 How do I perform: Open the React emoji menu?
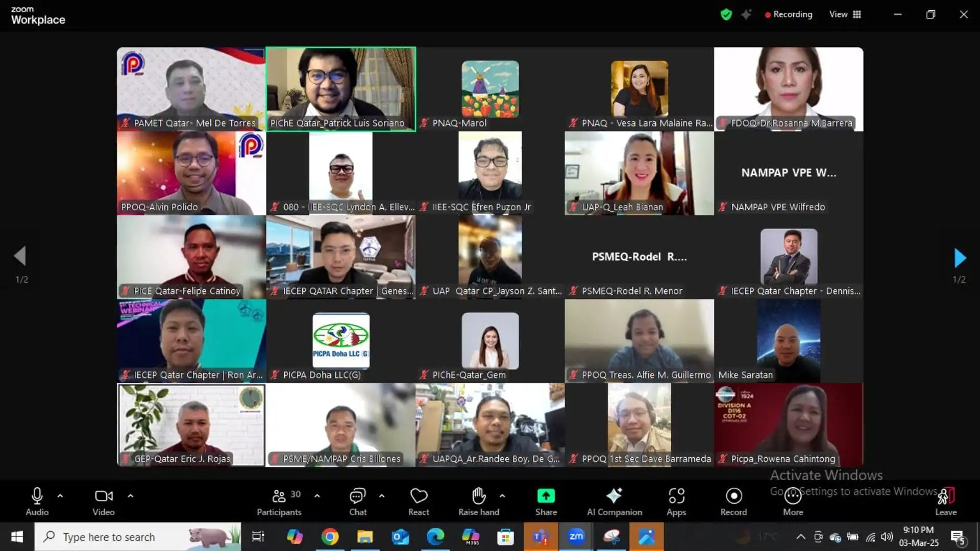pyautogui.click(x=419, y=501)
